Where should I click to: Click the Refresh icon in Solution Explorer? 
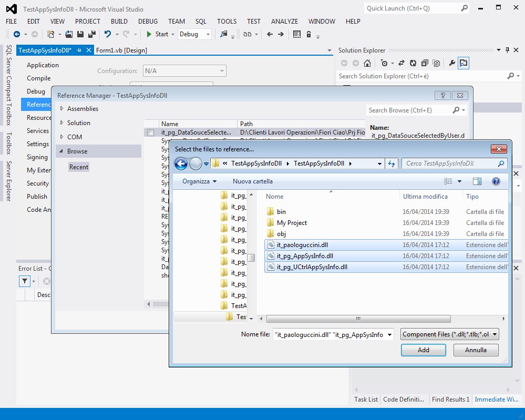(413, 63)
